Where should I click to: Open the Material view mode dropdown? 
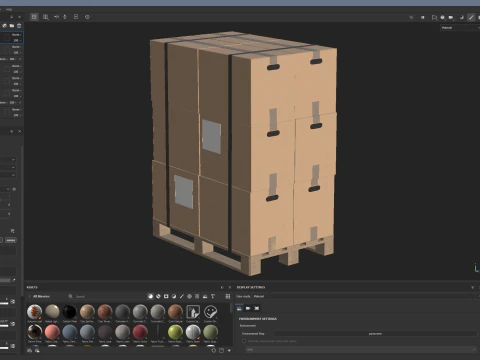pos(460,28)
